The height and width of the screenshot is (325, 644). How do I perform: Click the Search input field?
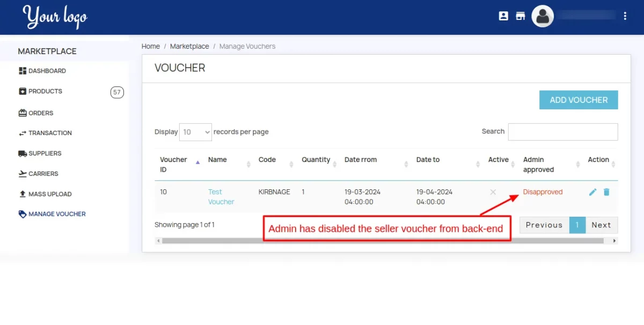click(562, 132)
